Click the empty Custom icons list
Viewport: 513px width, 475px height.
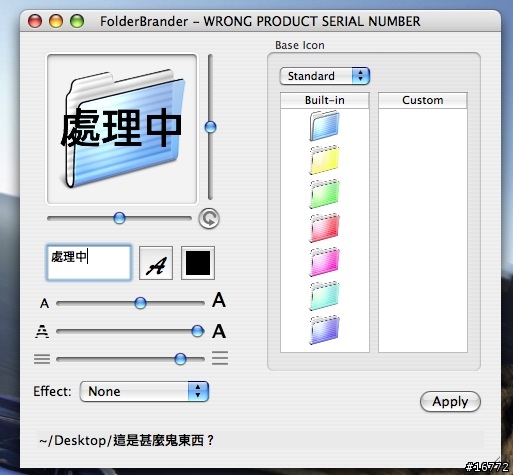click(423, 230)
